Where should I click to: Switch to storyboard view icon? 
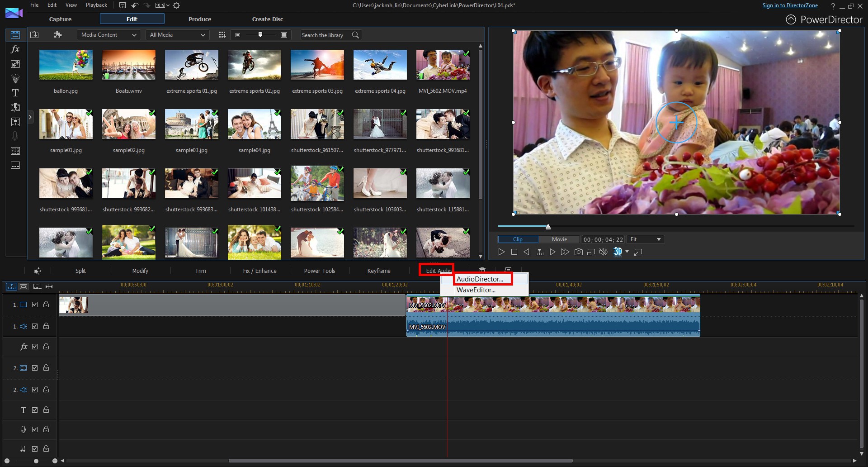pos(24,286)
